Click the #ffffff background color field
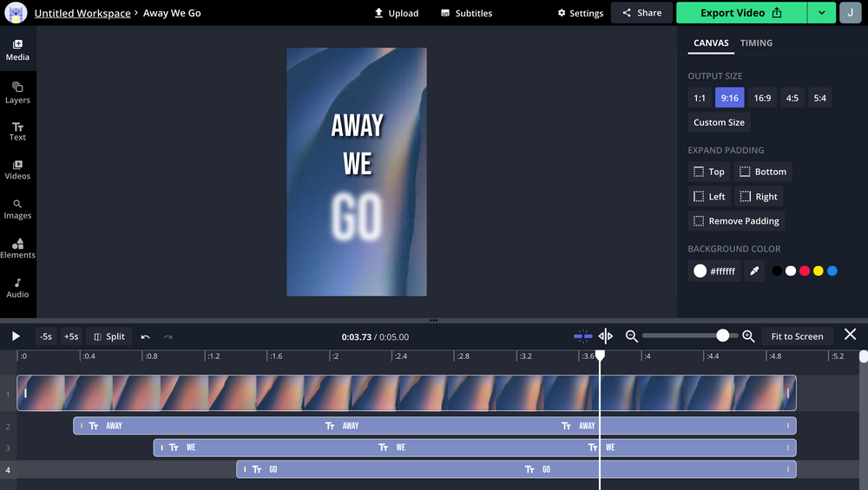868x490 pixels. tap(714, 271)
